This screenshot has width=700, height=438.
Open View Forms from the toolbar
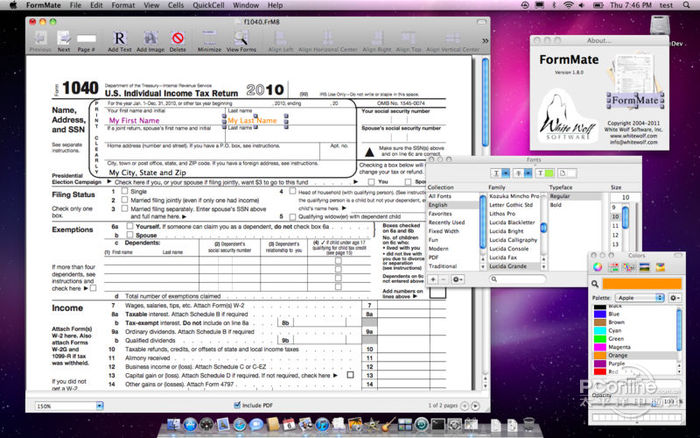241,38
